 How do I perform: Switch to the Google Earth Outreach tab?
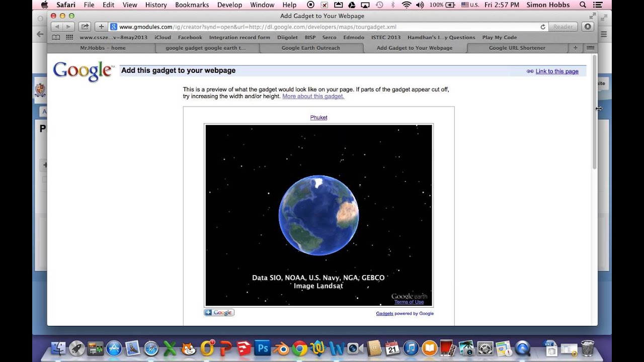pyautogui.click(x=310, y=48)
